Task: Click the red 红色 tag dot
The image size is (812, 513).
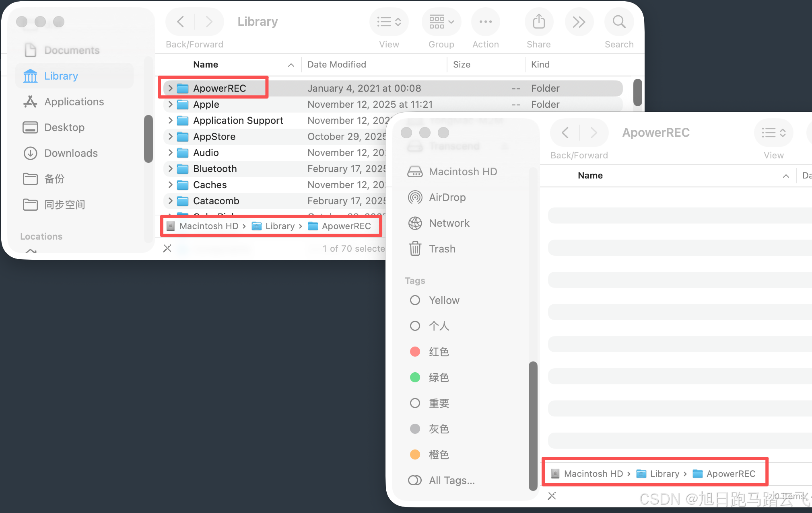Action: tap(415, 352)
